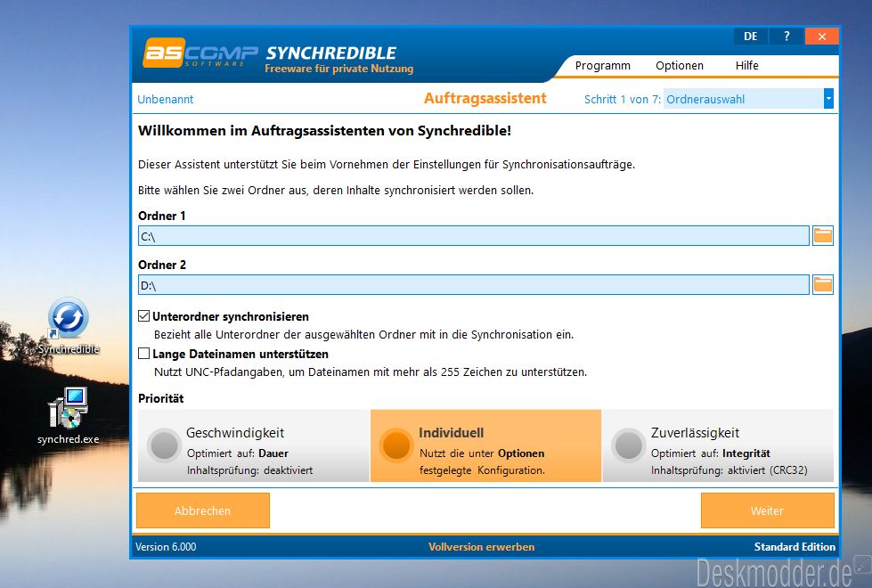Click the ASCOMP Software logo

pyautogui.click(x=200, y=53)
